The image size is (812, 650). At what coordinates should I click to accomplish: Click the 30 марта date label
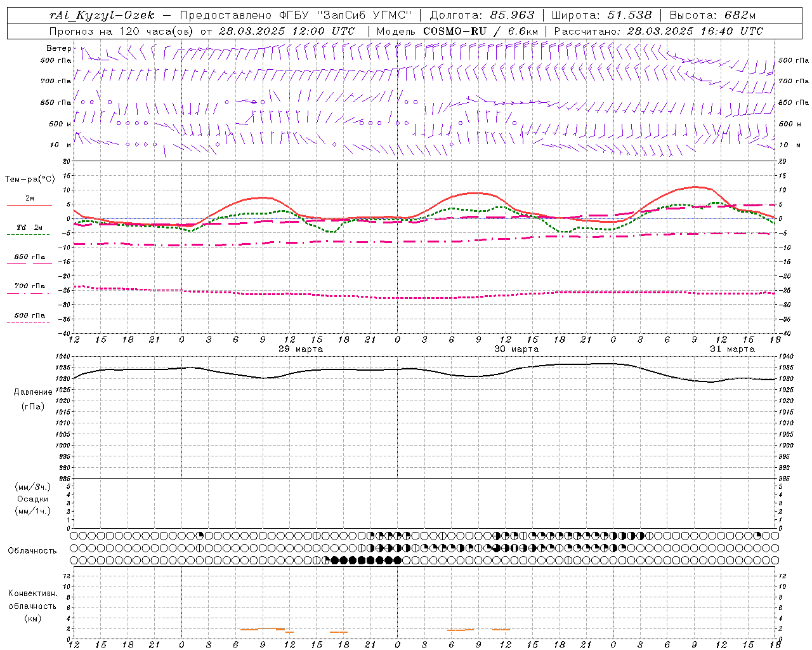click(x=516, y=349)
